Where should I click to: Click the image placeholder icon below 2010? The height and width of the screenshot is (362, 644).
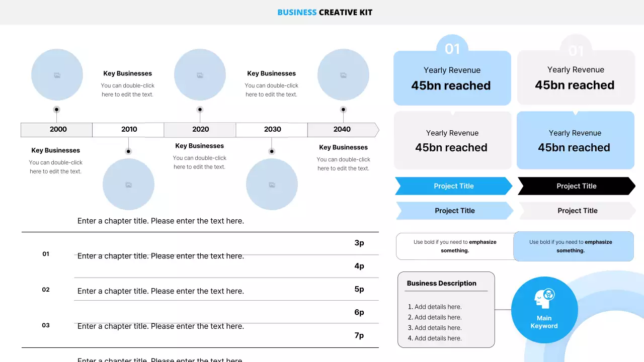[x=128, y=185]
